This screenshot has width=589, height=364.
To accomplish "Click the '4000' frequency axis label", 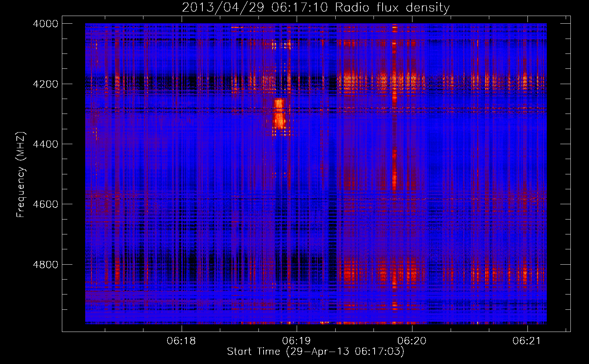I will point(46,24).
